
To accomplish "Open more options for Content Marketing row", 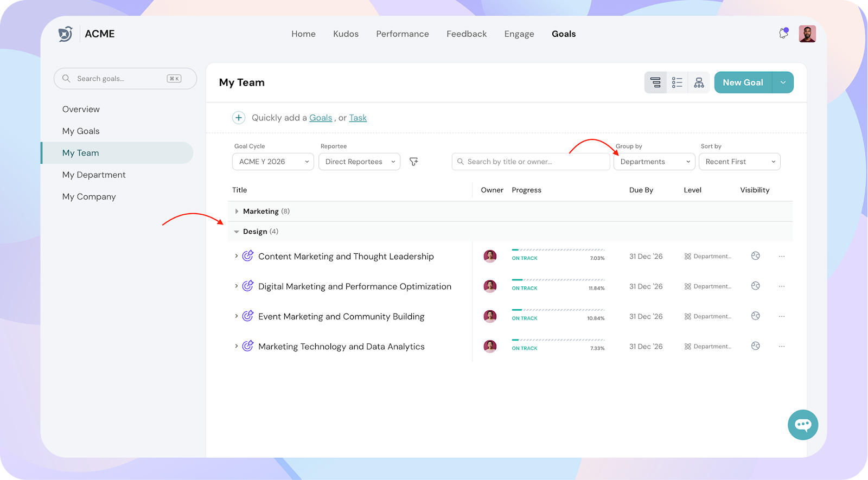I will coord(782,256).
